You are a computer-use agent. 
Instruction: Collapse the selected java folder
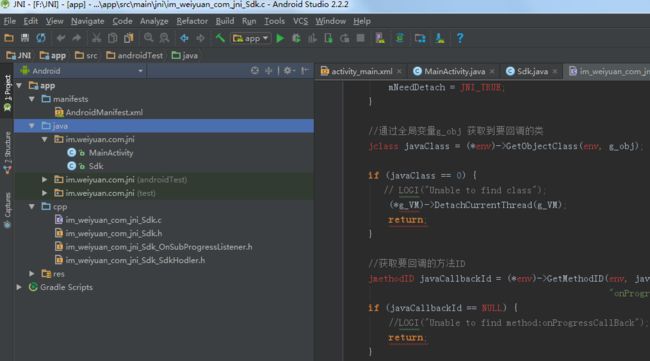point(32,126)
